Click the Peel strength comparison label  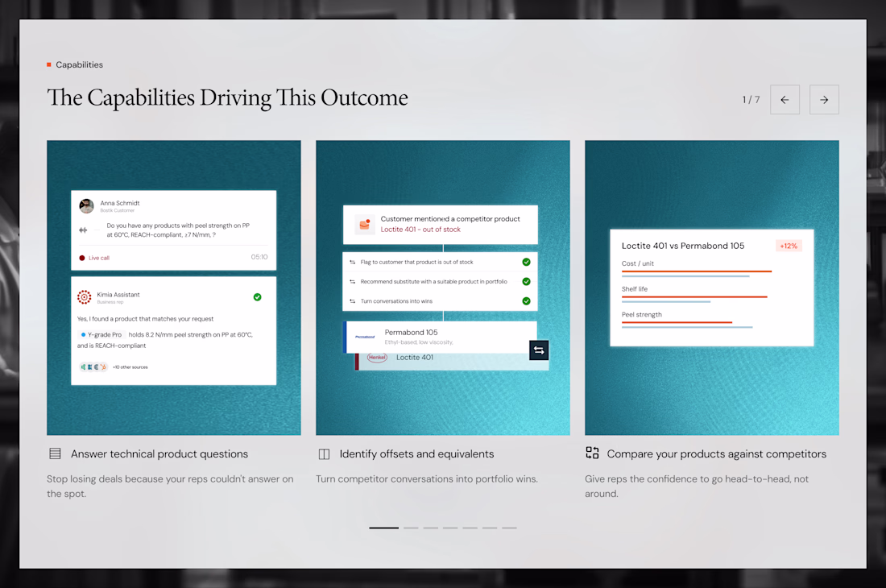point(642,315)
